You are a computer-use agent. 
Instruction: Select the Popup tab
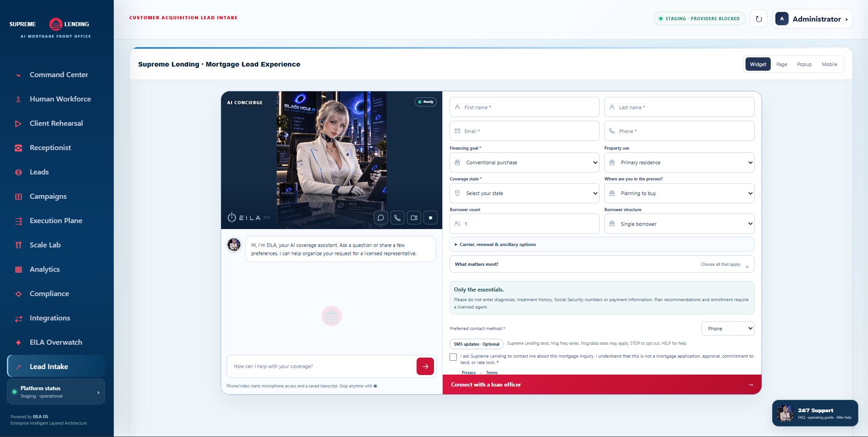[x=804, y=64]
